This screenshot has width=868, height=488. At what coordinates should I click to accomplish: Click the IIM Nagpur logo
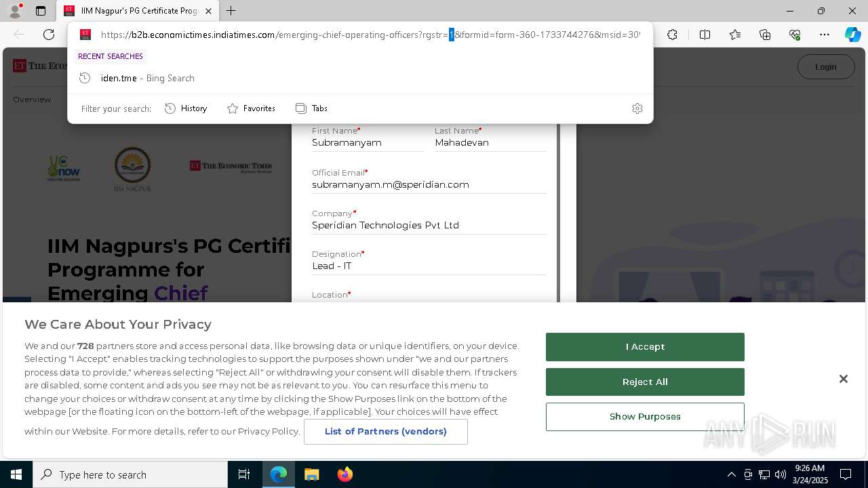click(132, 169)
